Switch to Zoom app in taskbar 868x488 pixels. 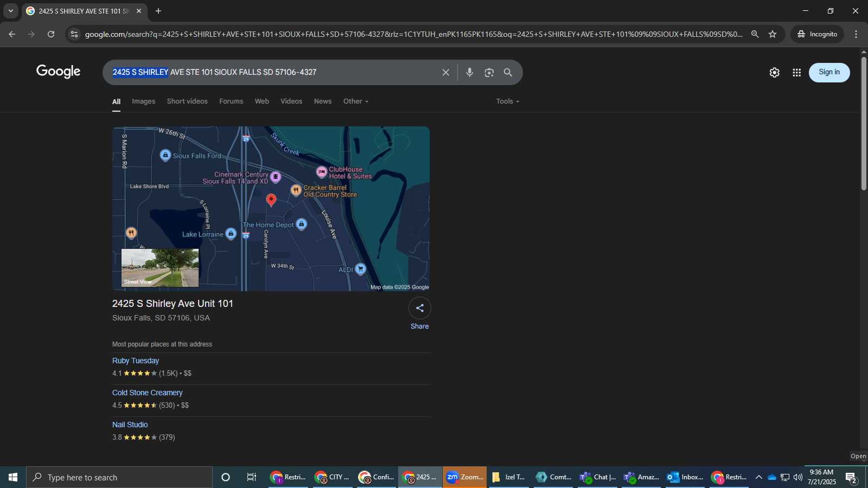[x=464, y=477]
